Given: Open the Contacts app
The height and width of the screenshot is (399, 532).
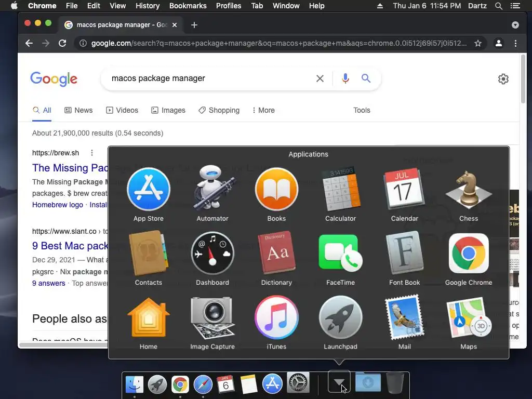Looking at the screenshot, I should 149,253.
